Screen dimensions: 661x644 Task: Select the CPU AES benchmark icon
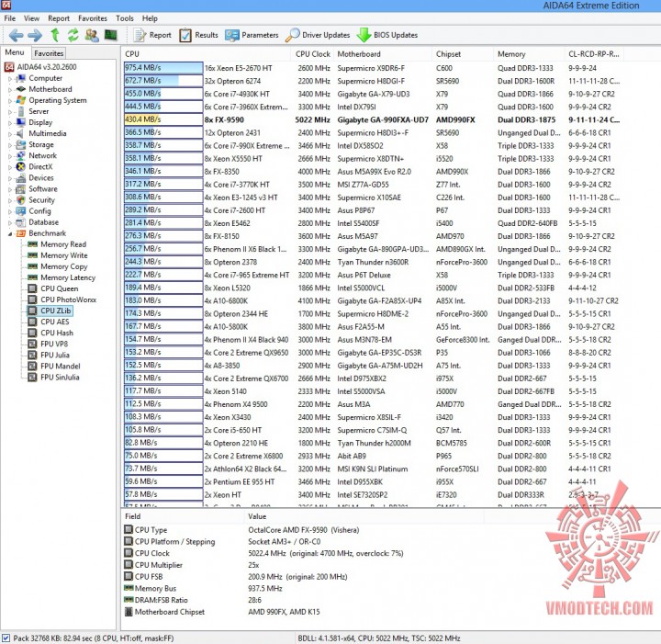point(32,322)
